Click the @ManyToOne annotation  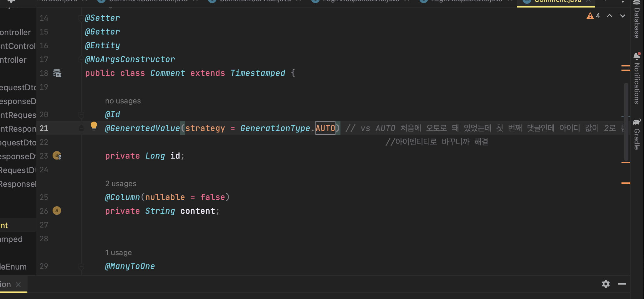pyautogui.click(x=130, y=266)
